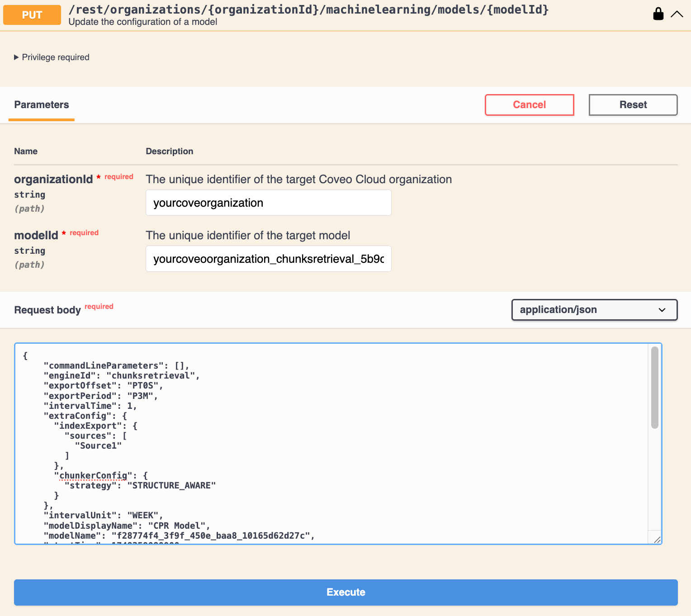Click the authorization lock icon
Image resolution: width=691 pixels, height=616 pixels.
coord(658,14)
